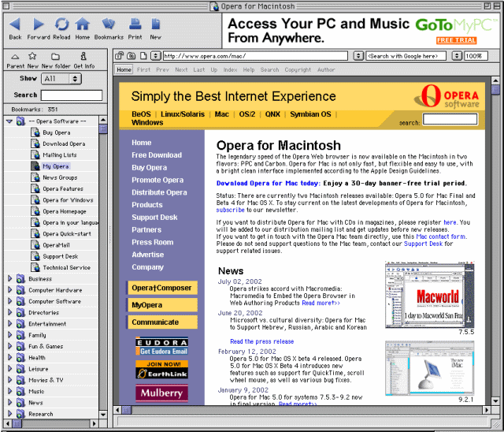Expand the Entertainment bookmark folder
The image size is (504, 432).
tap(9, 323)
